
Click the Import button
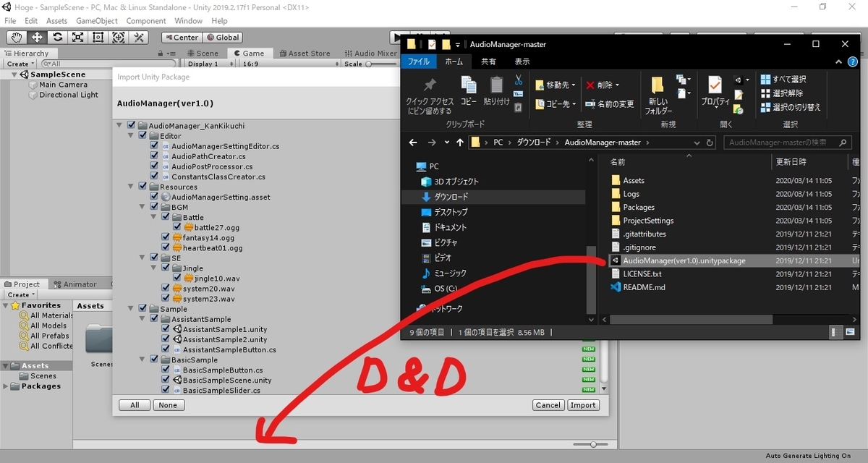(583, 405)
